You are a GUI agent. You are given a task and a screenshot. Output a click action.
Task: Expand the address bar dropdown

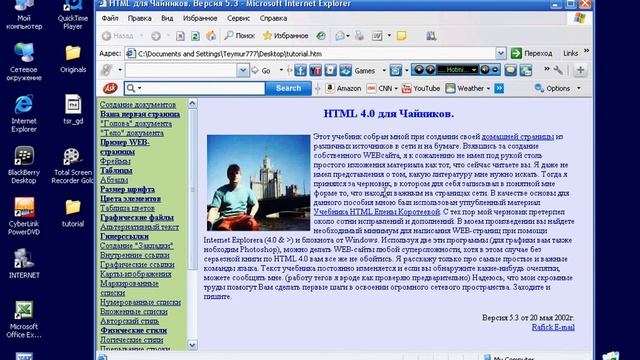(501, 53)
